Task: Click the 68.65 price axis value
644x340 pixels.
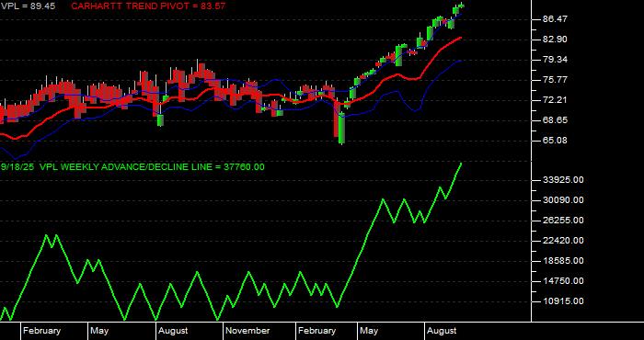Action: (x=556, y=120)
